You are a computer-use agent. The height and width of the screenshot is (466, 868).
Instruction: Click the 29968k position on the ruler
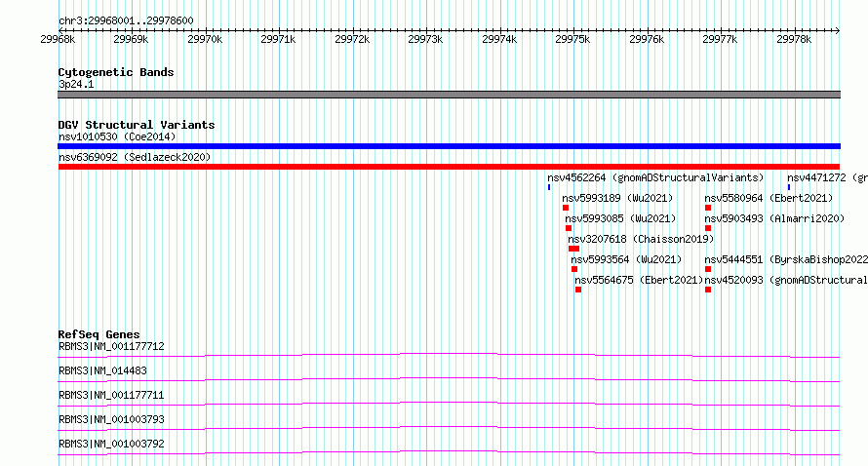coord(58,39)
